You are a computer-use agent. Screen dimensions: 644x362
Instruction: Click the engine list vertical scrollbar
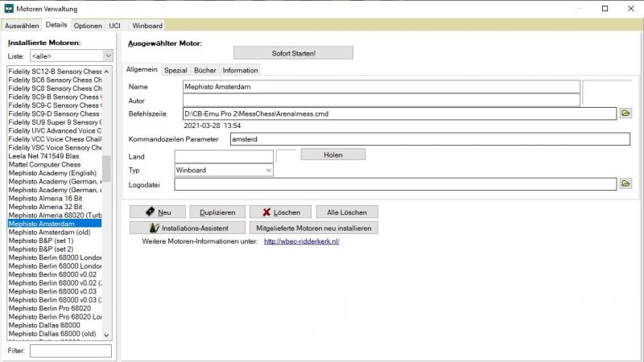point(107,169)
